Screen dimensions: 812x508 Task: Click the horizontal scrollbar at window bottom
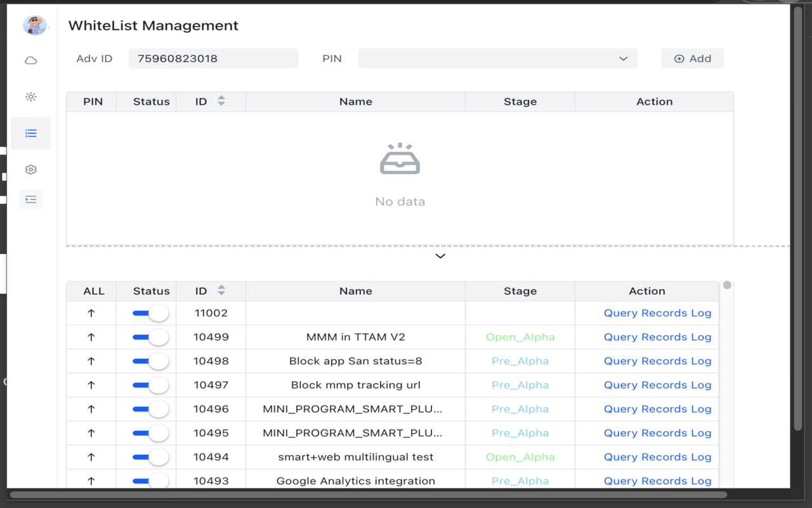point(368,495)
